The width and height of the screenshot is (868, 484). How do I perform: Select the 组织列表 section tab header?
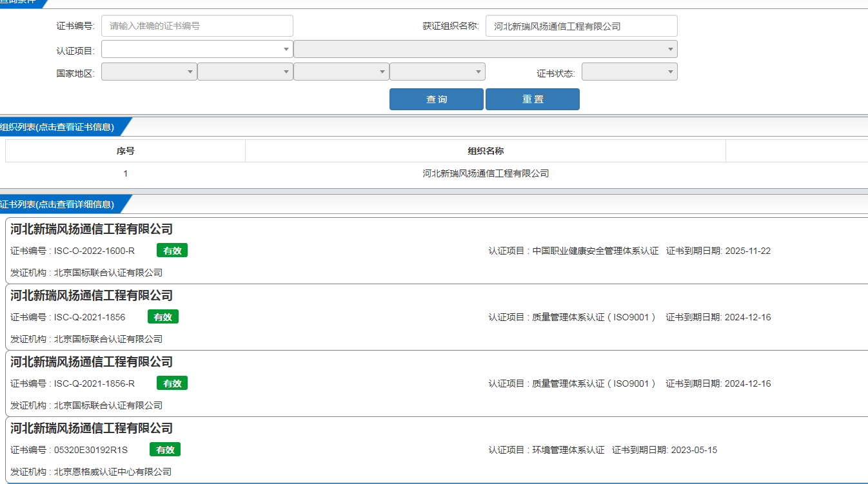[61, 127]
